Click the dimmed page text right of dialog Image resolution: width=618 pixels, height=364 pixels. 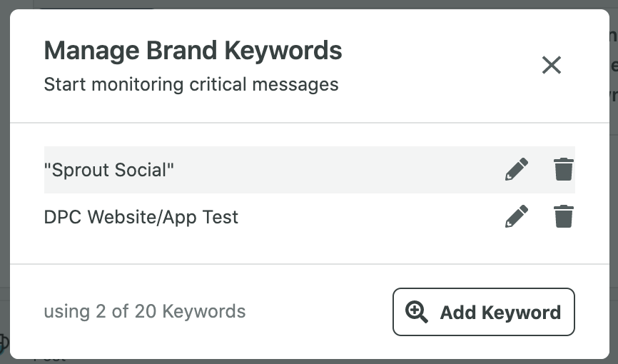(x=614, y=65)
